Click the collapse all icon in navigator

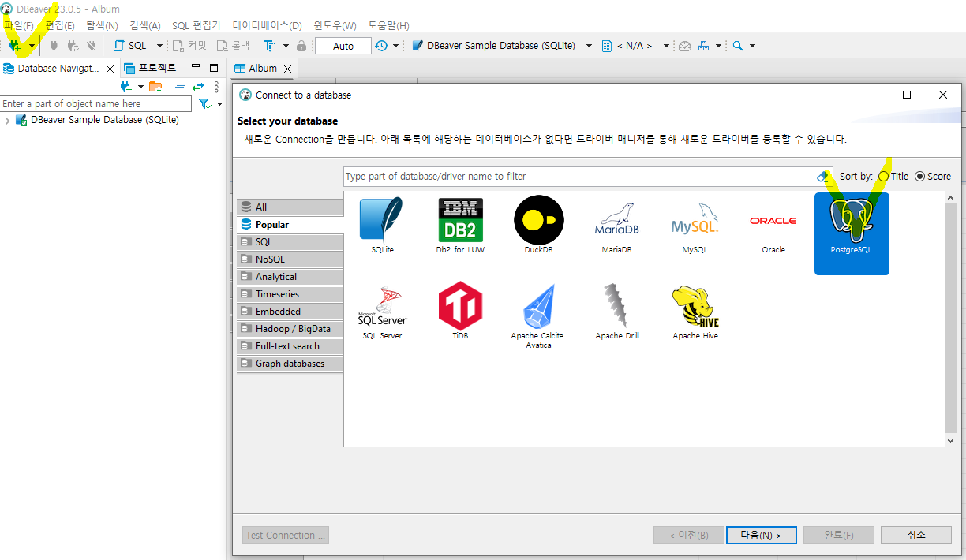click(x=180, y=87)
